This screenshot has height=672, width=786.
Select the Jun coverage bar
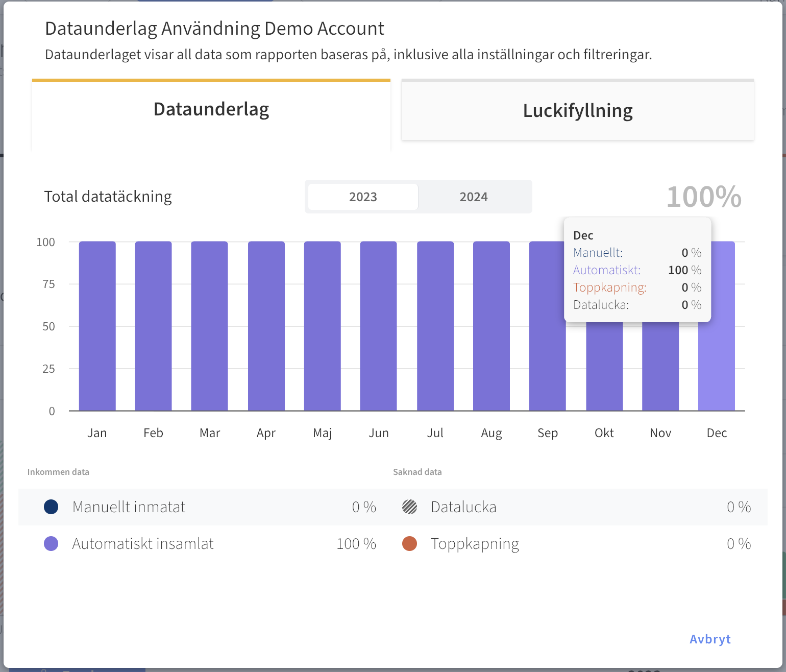[378, 326]
